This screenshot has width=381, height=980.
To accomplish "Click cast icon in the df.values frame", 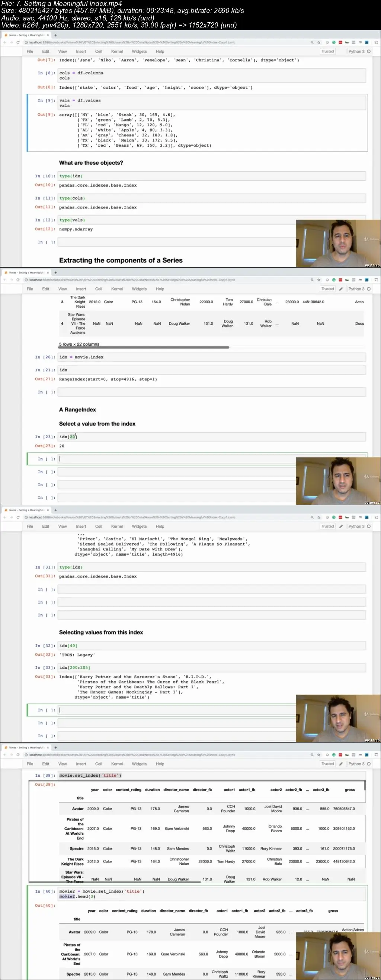I will point(376,42).
